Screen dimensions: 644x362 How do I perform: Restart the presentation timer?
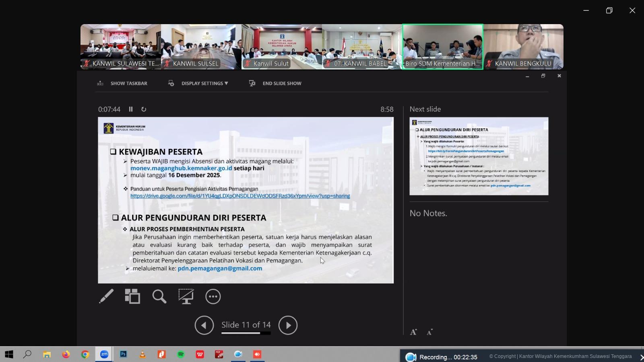144,109
